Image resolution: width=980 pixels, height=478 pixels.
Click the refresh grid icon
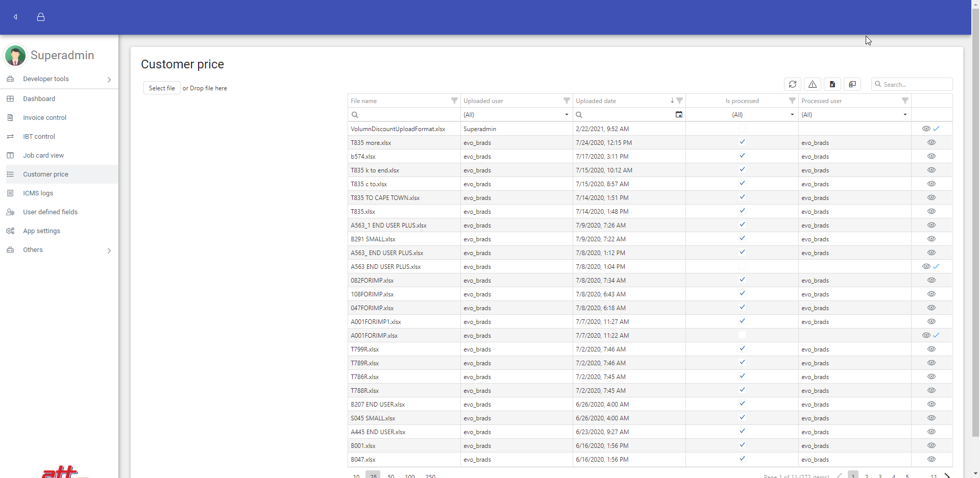(x=792, y=84)
